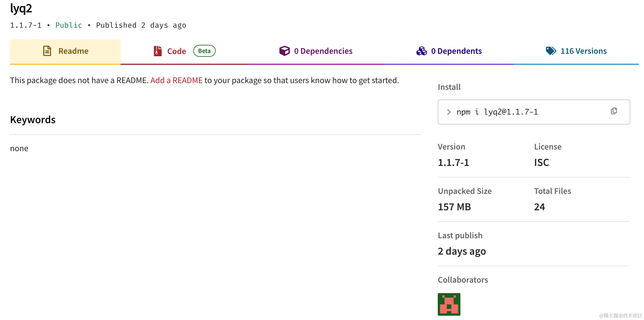Click the green Public label
Screen dimensions: 644x320
[x=69, y=25]
